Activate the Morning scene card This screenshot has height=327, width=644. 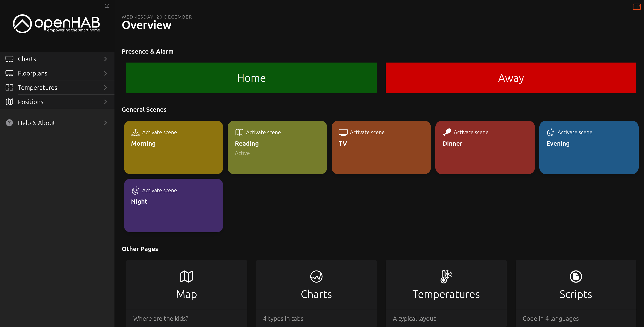click(173, 147)
